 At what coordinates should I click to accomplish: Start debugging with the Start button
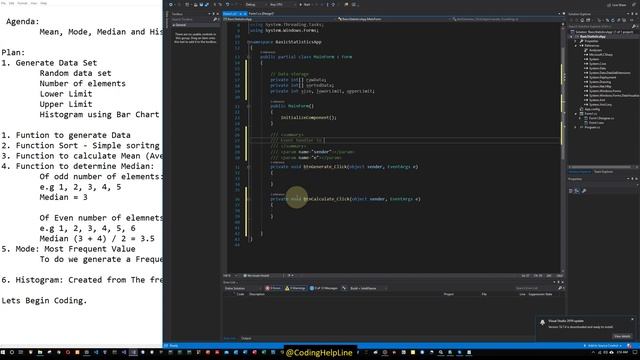pyautogui.click(x=305, y=4)
